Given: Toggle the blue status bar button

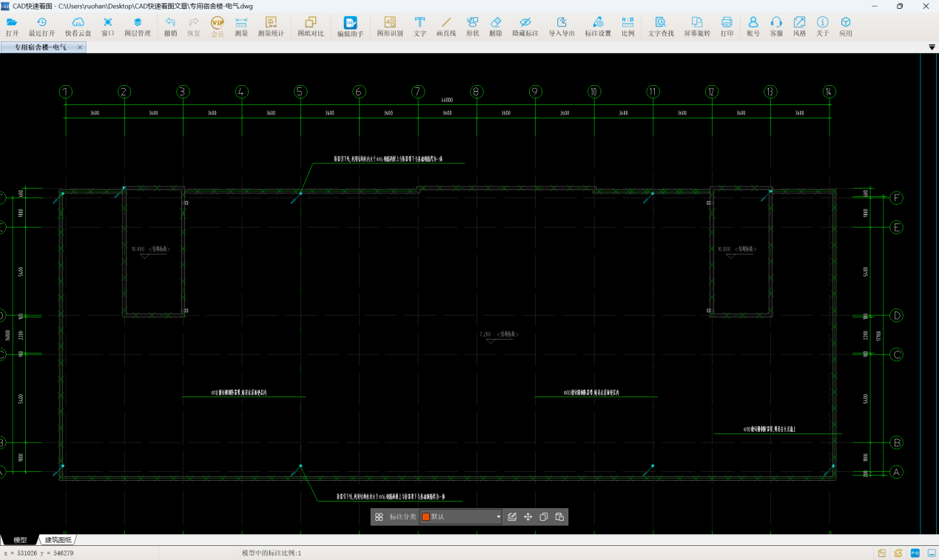Looking at the screenshot, I should pos(915,553).
